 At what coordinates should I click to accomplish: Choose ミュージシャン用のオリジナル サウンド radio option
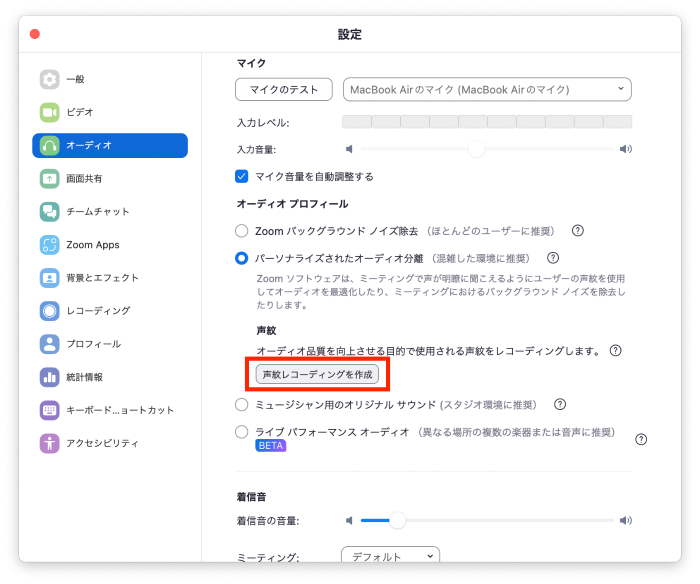click(x=242, y=405)
